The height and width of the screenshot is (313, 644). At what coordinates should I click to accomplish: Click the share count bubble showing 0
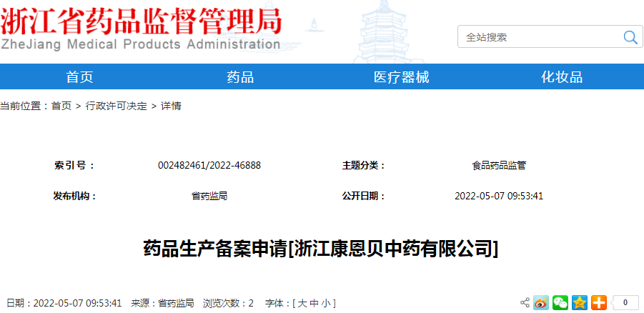625,303
